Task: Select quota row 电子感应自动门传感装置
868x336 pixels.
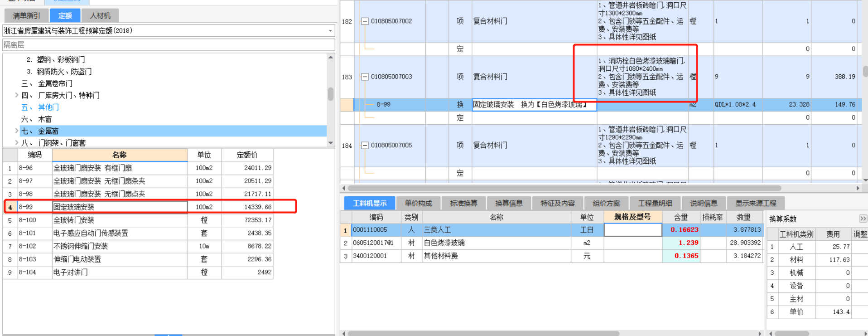Action: coord(138,233)
